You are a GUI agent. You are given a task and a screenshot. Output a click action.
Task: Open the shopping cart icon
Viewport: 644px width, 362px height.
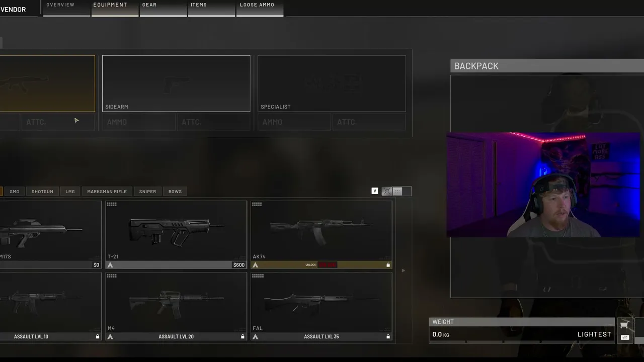coord(624,325)
